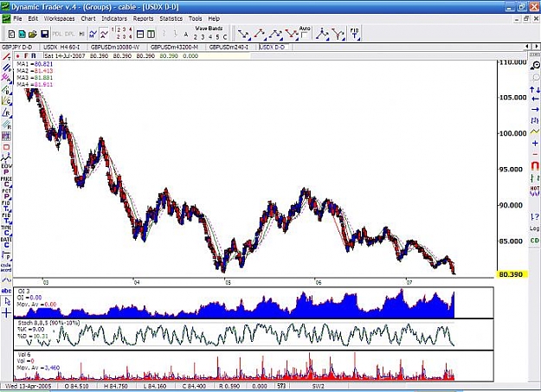Select the EOW P projection tool
This screenshot has width=541, height=392.
(6, 169)
